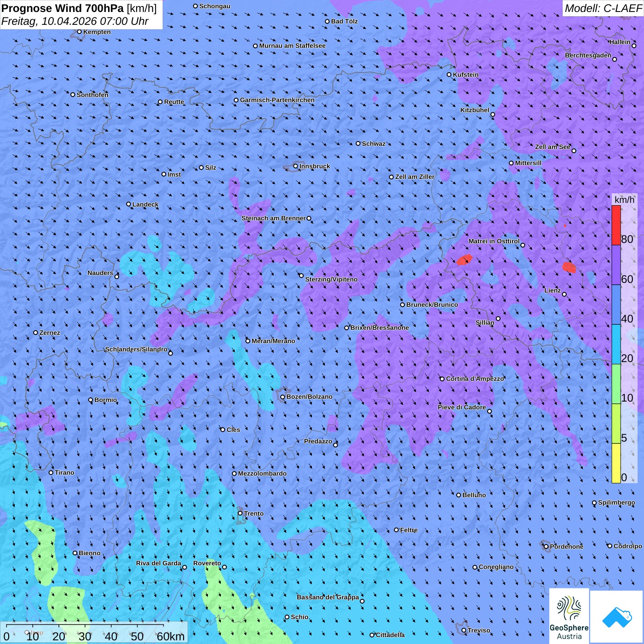Click the 'Bienno' label

coord(90,553)
